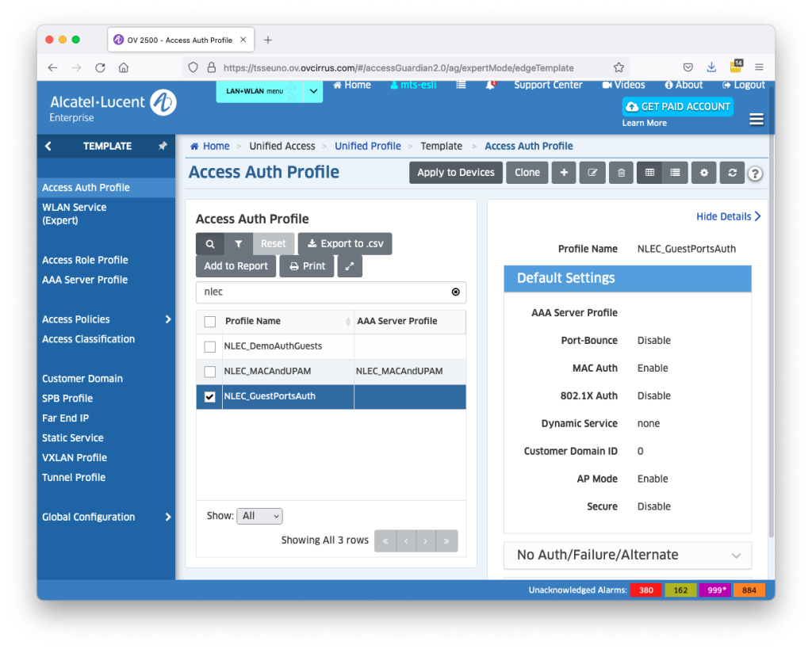812x649 pixels.
Task: Click the expand table fullscreen icon
Action: point(350,266)
